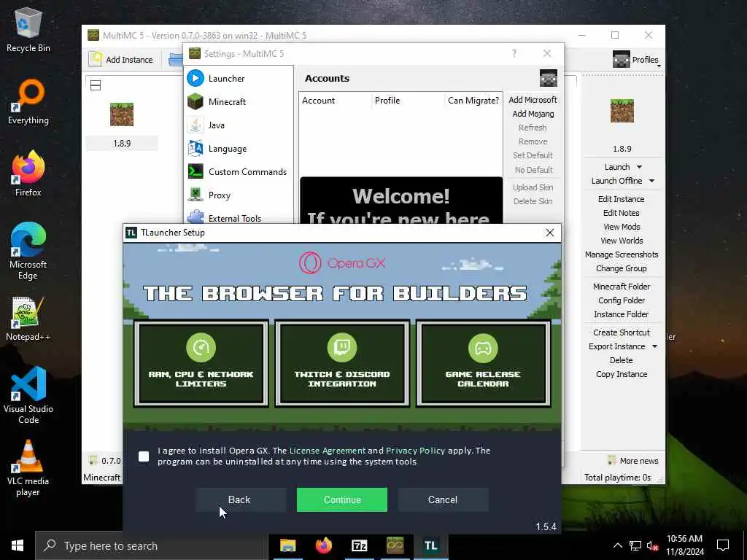The image size is (747, 560).
Task: Open VLC media player desktop shortcut
Action: [x=28, y=467]
